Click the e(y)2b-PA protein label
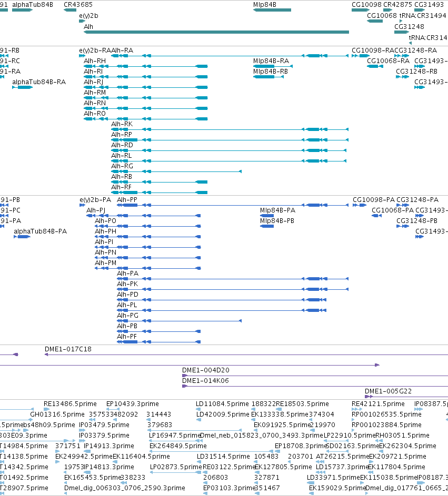 pos(95,200)
